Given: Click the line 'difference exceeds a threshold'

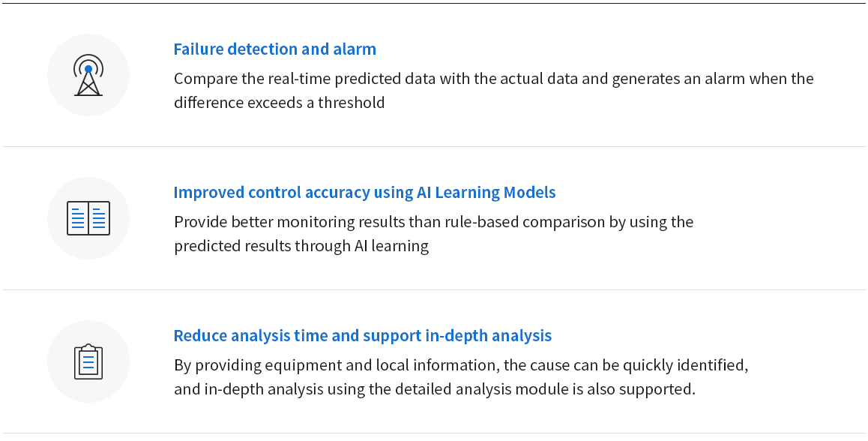Looking at the screenshot, I should click(x=279, y=103).
